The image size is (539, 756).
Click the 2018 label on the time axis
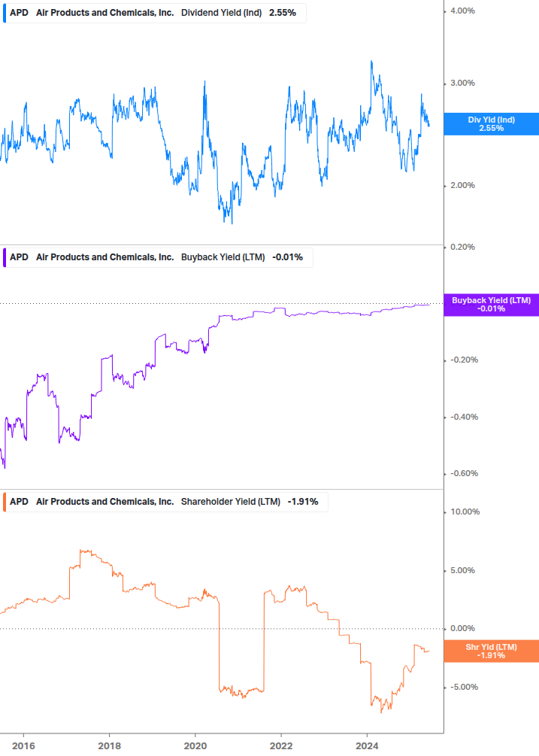[x=109, y=746]
